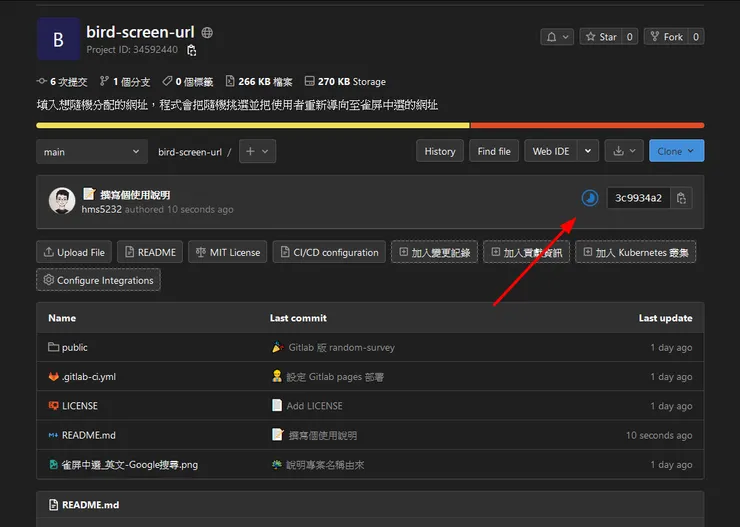This screenshot has height=527, width=740.
Task: Click the Name column header
Action: 62,318
